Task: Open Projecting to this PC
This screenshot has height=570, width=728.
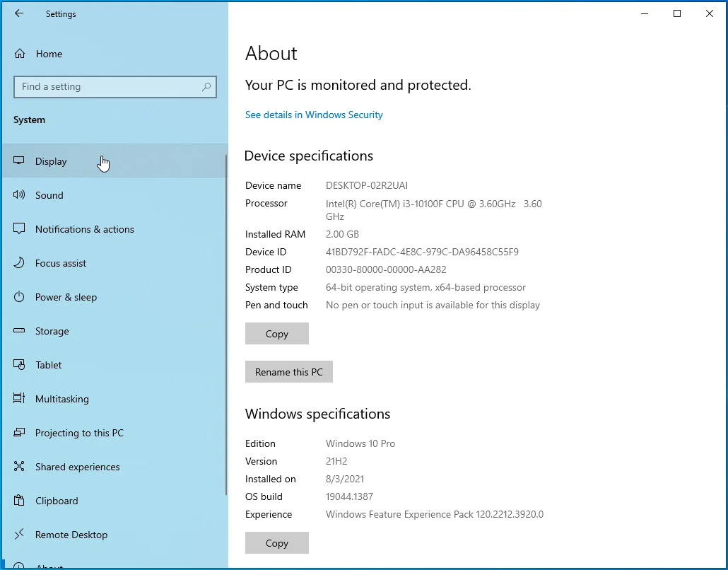Action: 114,433
